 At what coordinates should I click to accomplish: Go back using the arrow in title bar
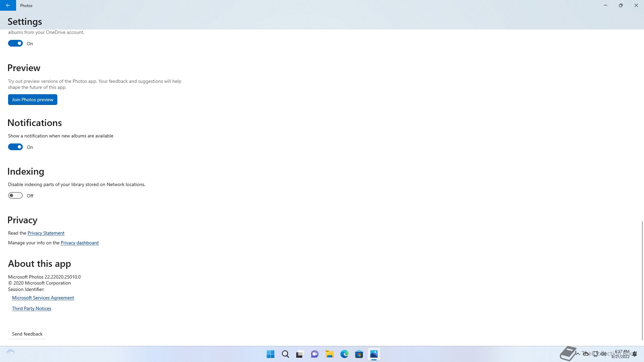click(x=8, y=5)
